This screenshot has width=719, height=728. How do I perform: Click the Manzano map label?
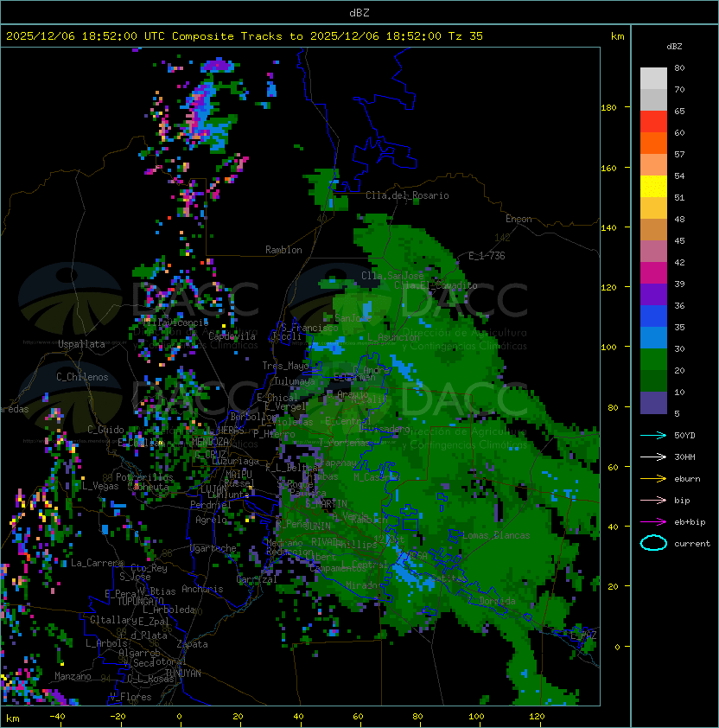73,676
